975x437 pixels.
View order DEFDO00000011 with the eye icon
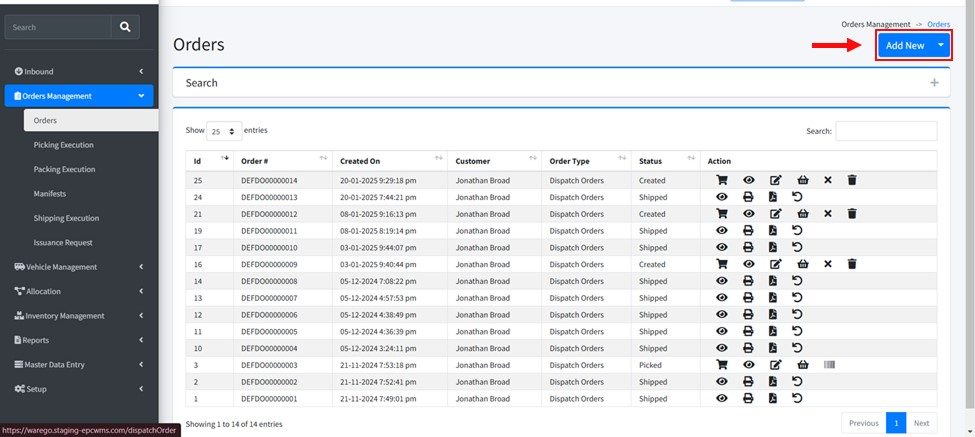[x=722, y=231]
